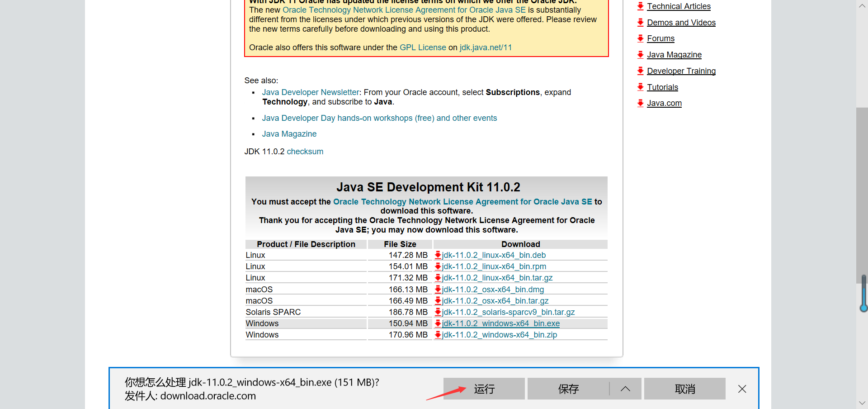The width and height of the screenshot is (868, 409).
Task: Click download icon beside jdk-11.0.2_osx-x64_bin.dmg
Action: 438,290
